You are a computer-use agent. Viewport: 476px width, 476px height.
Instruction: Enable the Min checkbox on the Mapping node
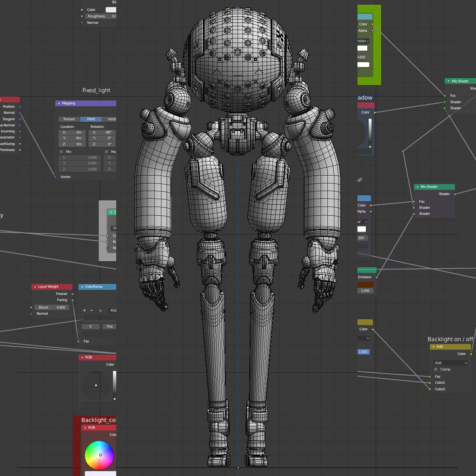click(x=61, y=152)
